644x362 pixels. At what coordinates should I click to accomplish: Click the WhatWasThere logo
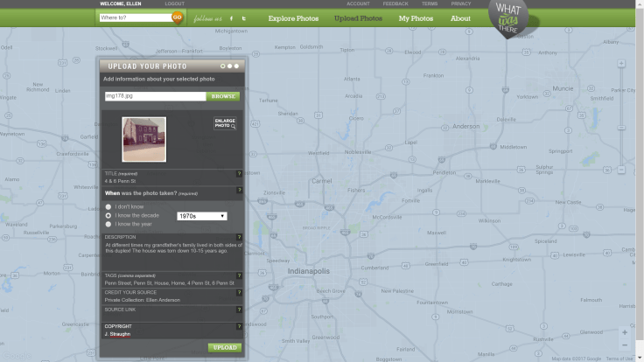point(513,19)
